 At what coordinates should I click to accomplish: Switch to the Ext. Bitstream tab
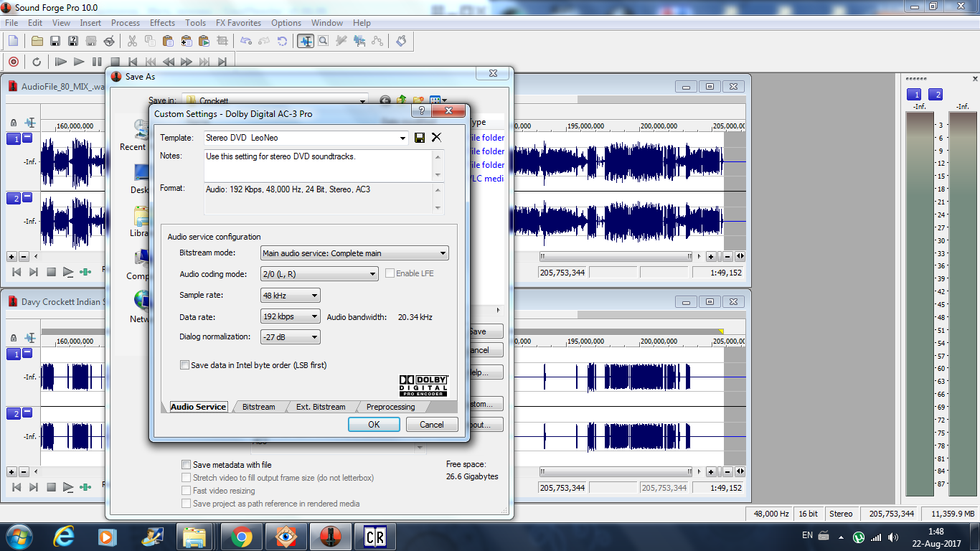(321, 407)
